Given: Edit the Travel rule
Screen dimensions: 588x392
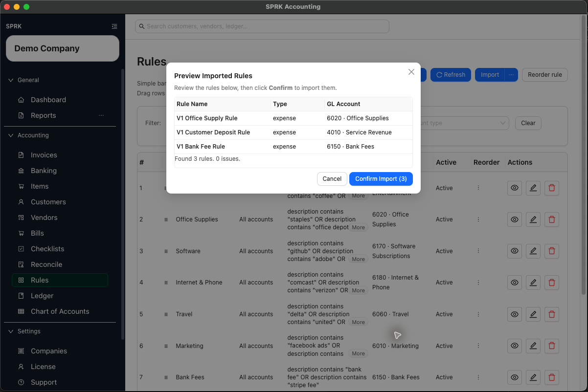Looking at the screenshot, I should 533,314.
